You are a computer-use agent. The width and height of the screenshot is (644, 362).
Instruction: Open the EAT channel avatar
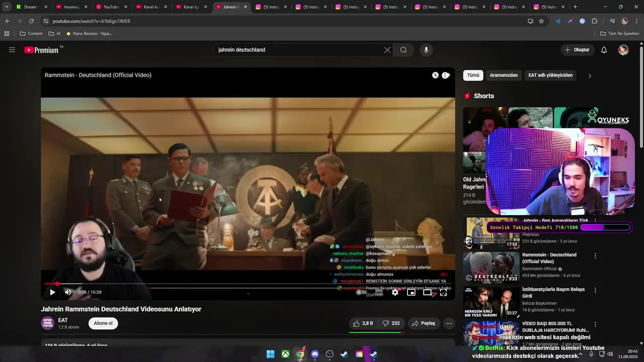click(47, 323)
